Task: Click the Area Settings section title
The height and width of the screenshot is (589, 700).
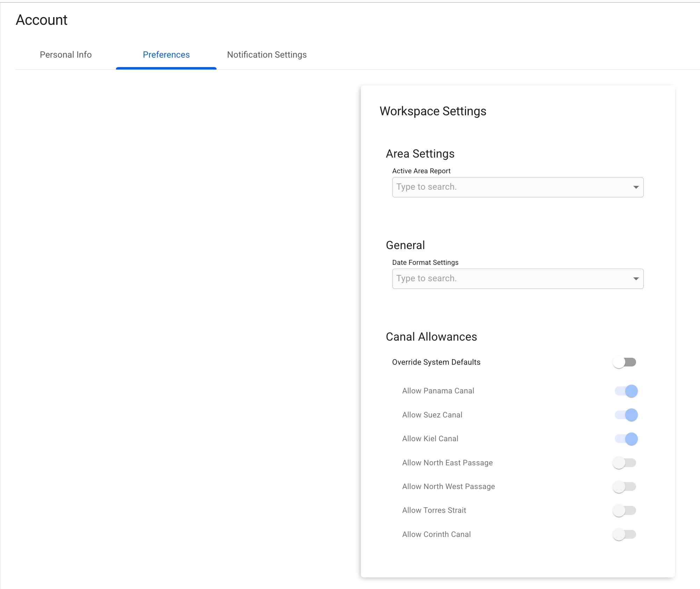Action: click(420, 154)
